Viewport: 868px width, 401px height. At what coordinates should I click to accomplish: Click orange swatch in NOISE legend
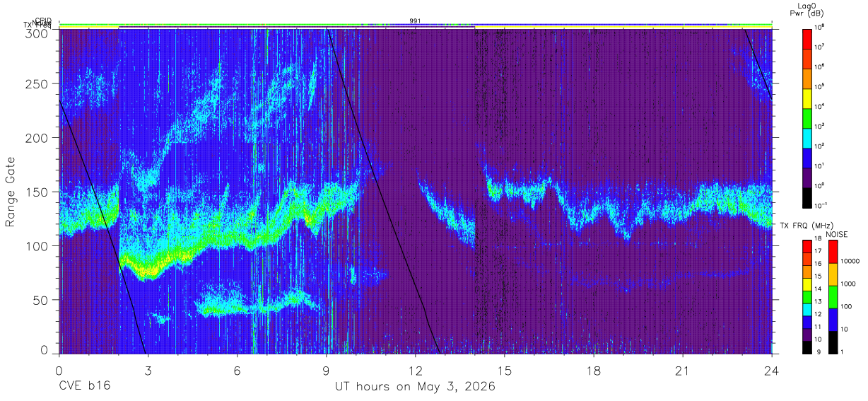[x=833, y=274]
